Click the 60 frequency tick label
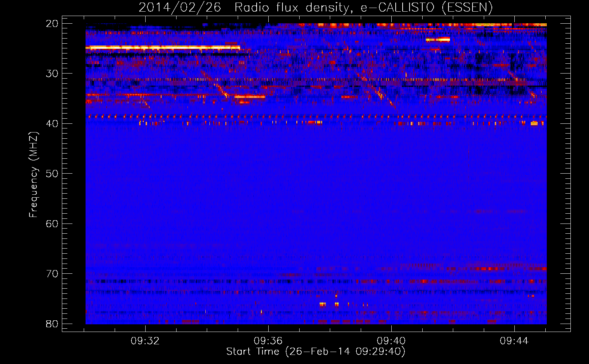Image resolution: width=589 pixels, height=364 pixels. (52, 224)
